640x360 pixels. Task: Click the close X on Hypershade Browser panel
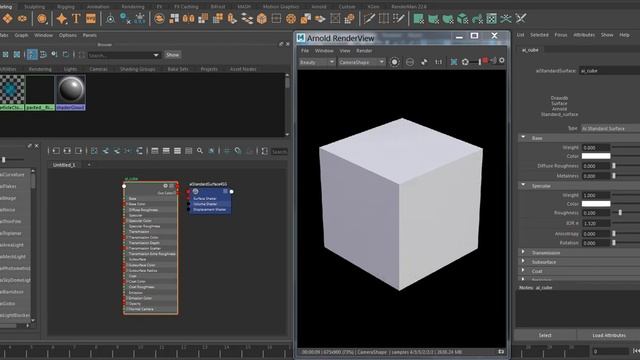pos(287,44)
